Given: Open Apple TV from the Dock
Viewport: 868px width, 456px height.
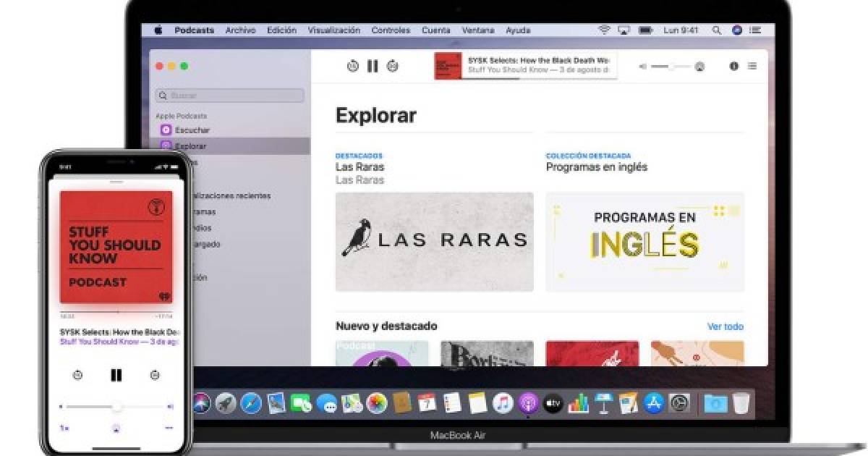Looking at the screenshot, I should (553, 403).
